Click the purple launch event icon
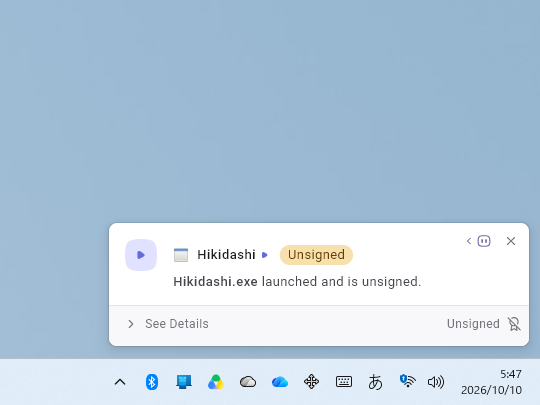The image size is (540, 405). coord(141,255)
